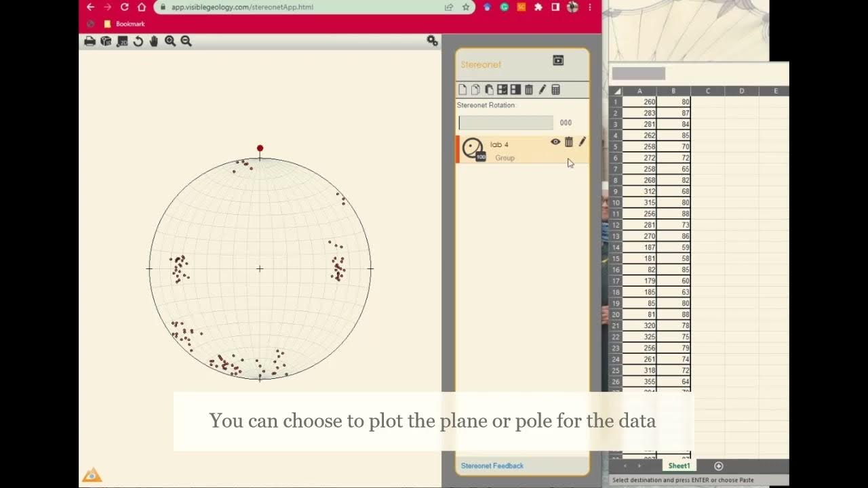868x488 pixels.
Task: Click the paste clipboard icon in Stereonet panel
Action: 489,89
